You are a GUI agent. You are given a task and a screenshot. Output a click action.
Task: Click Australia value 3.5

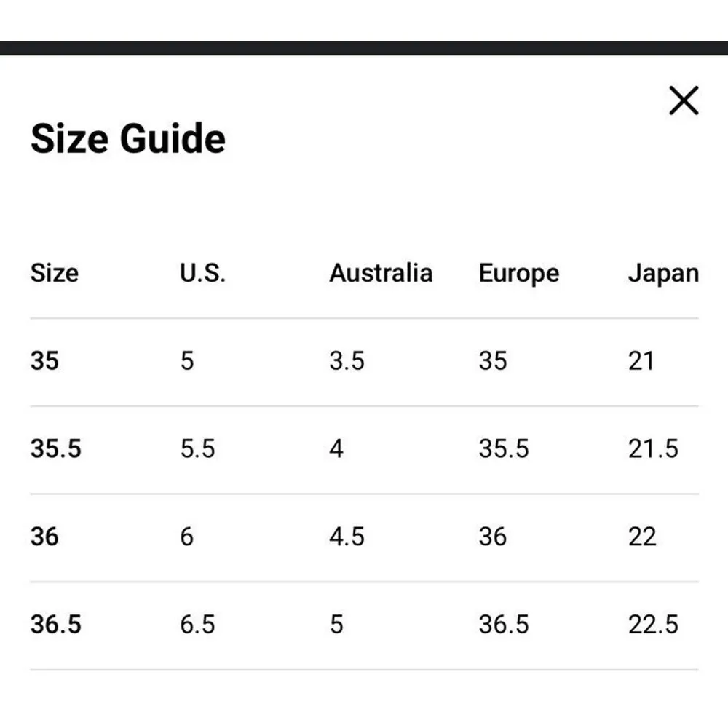[347, 360]
